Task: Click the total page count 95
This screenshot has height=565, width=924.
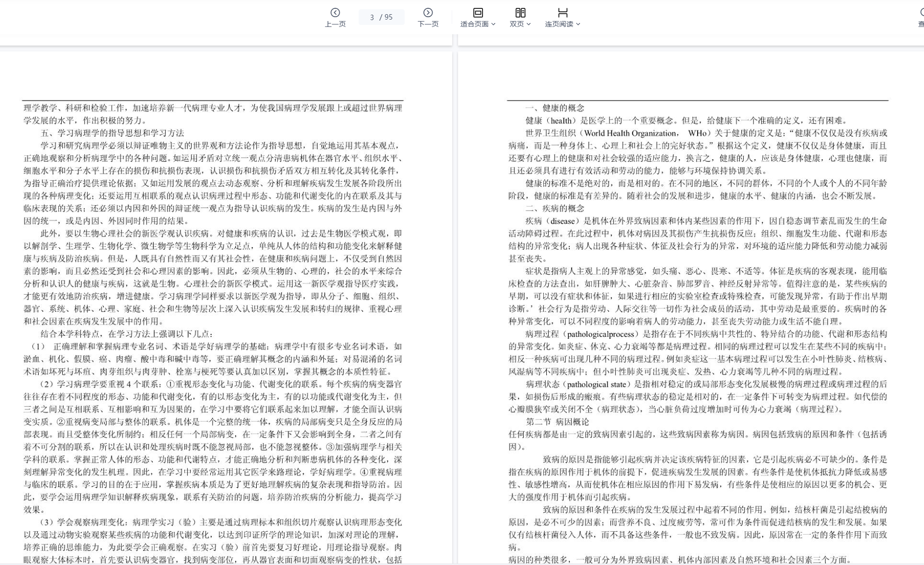Action: [x=389, y=17]
